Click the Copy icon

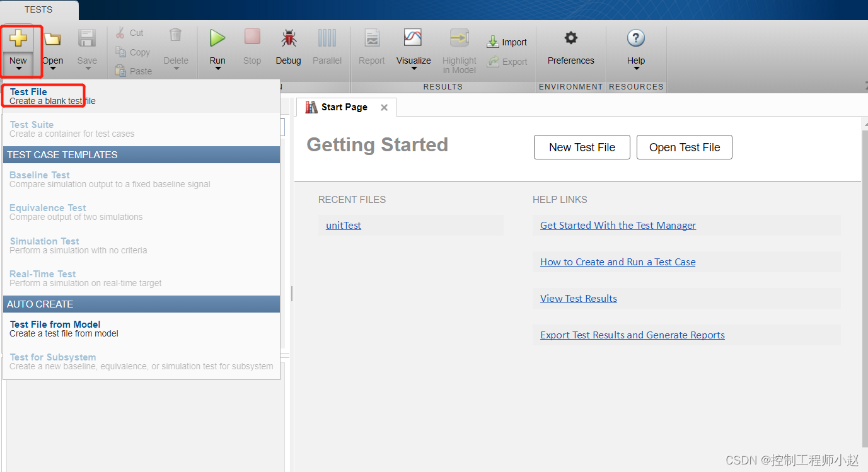(x=120, y=52)
